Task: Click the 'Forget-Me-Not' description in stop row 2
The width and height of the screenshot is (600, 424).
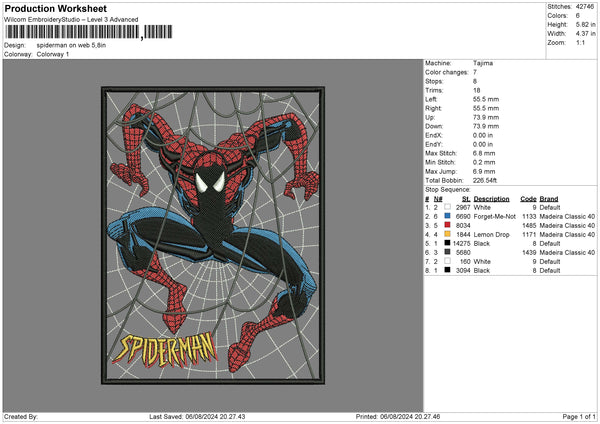Action: tap(494, 216)
